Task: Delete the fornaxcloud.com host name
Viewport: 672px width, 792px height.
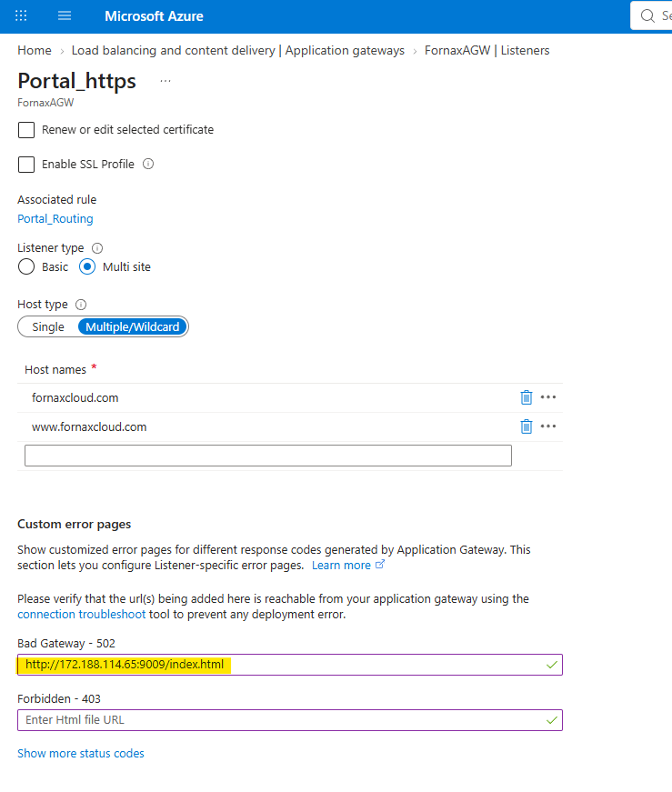Action: pyautogui.click(x=526, y=397)
